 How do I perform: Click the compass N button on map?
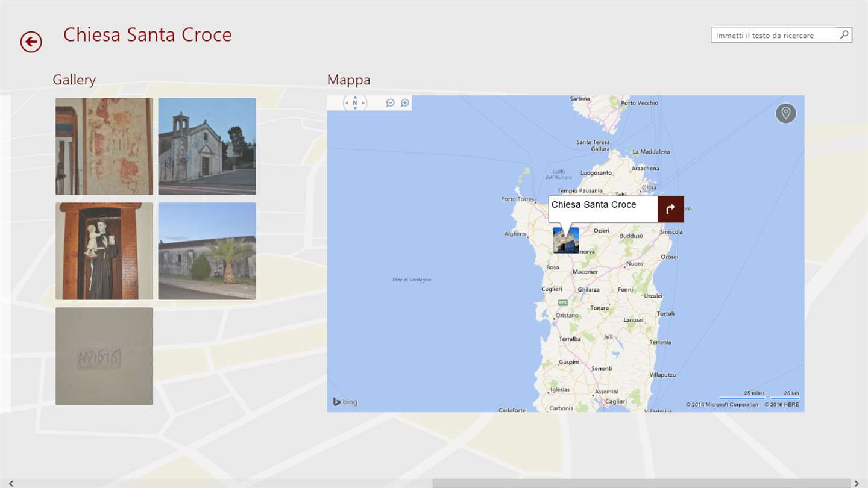pos(355,103)
